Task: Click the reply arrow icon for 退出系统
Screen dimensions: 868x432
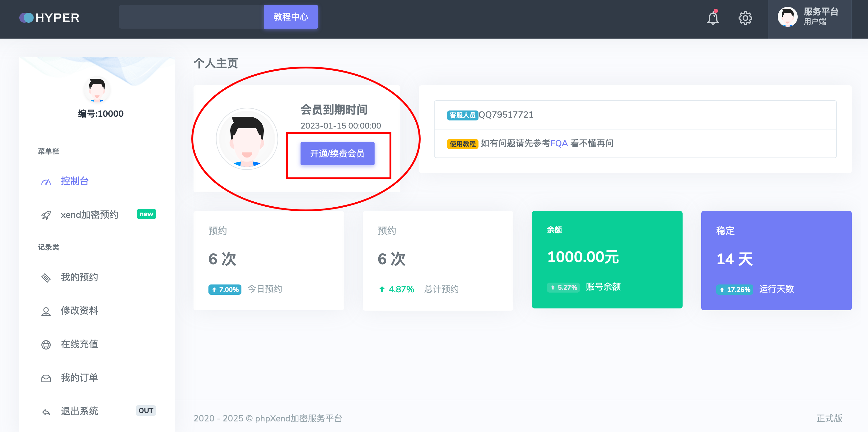Action: [x=46, y=411]
